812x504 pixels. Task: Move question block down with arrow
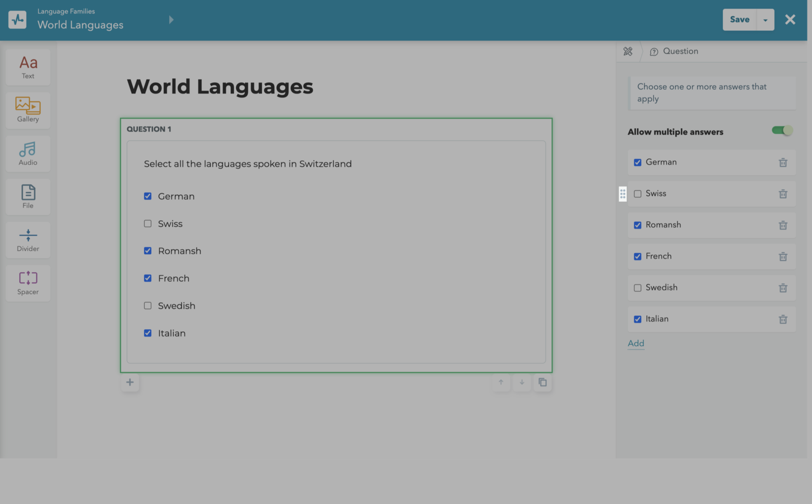tap(522, 382)
